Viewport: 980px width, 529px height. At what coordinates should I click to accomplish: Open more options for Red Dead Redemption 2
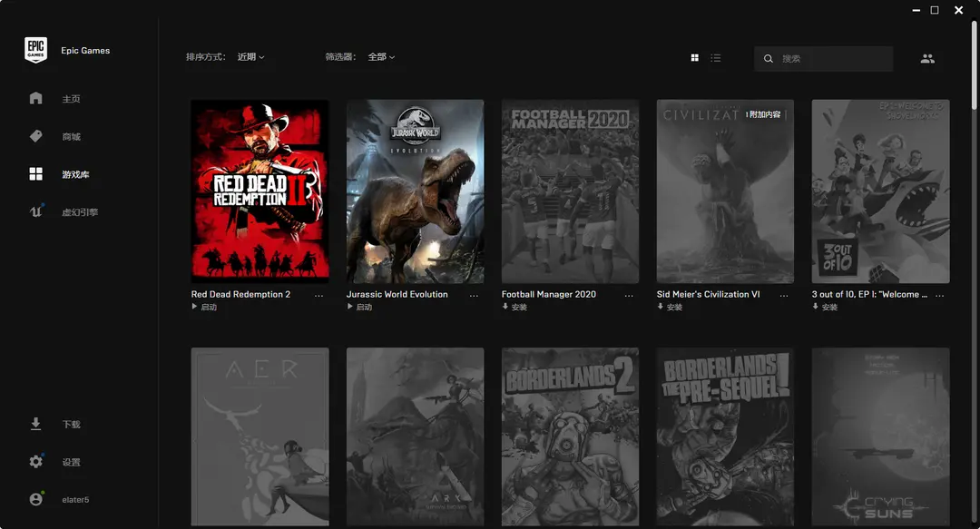318,295
